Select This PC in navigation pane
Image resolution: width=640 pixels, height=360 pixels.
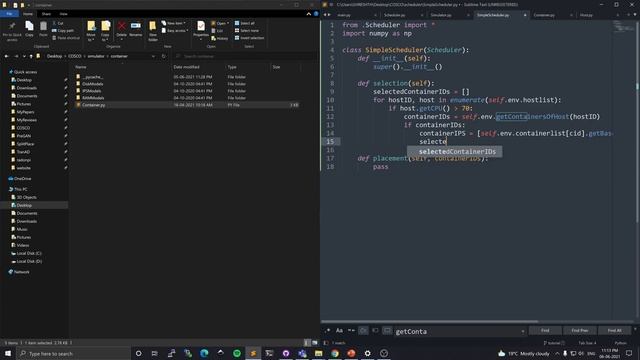(20, 189)
